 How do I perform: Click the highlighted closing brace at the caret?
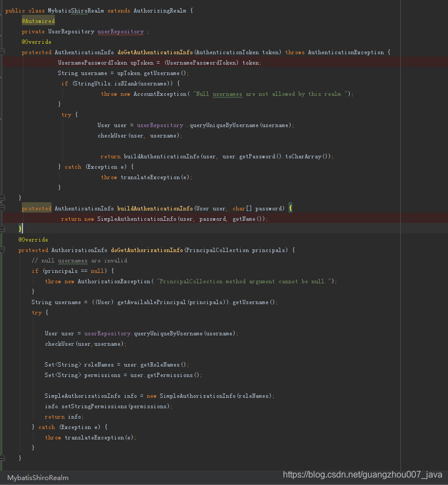[x=20, y=229]
